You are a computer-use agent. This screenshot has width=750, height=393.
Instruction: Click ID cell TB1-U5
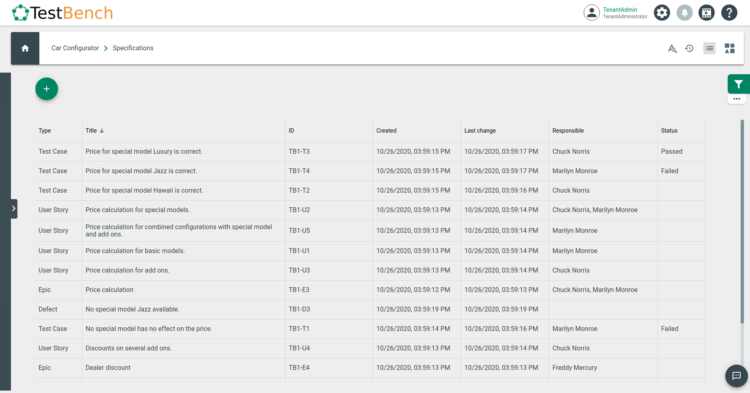click(299, 230)
